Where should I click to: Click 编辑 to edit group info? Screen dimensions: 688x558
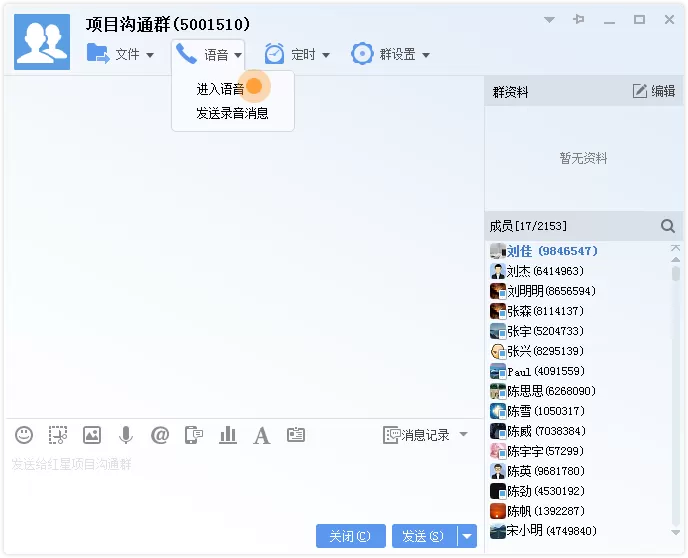(x=654, y=91)
